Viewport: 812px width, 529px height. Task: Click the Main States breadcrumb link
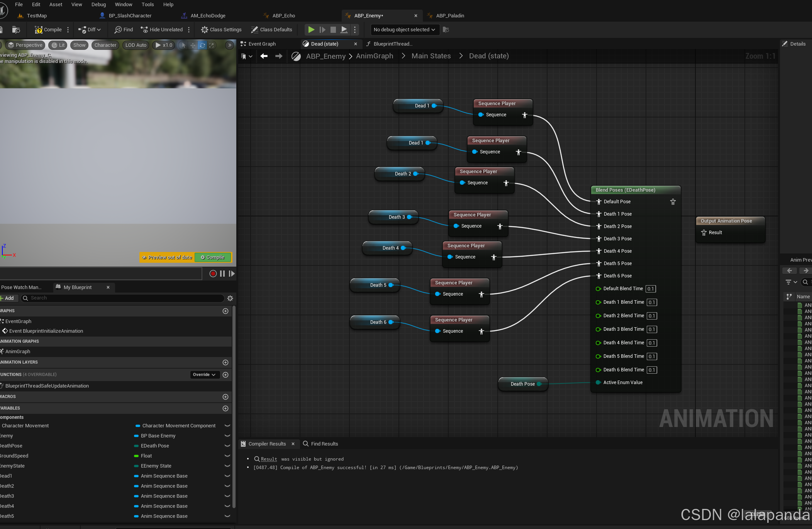click(431, 56)
